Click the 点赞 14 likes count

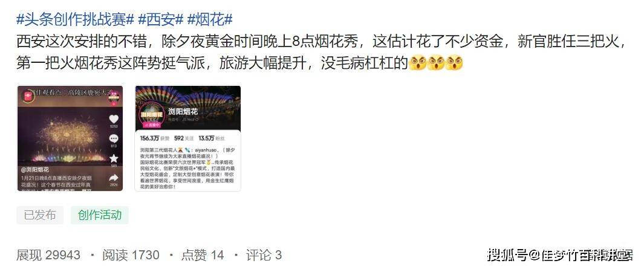[x=203, y=255]
